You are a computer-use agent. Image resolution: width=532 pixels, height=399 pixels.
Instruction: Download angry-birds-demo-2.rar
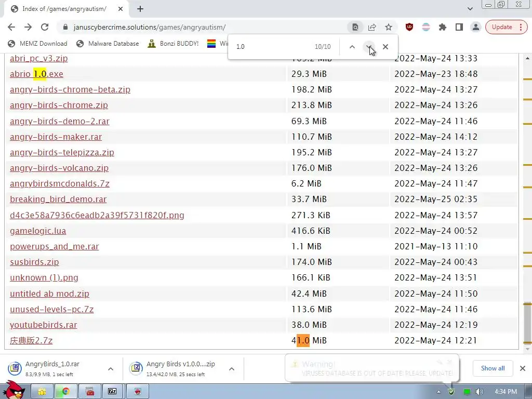point(60,121)
